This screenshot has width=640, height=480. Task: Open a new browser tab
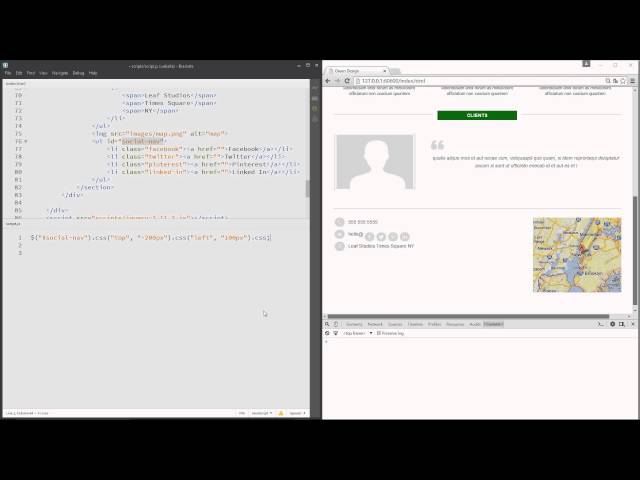(395, 71)
